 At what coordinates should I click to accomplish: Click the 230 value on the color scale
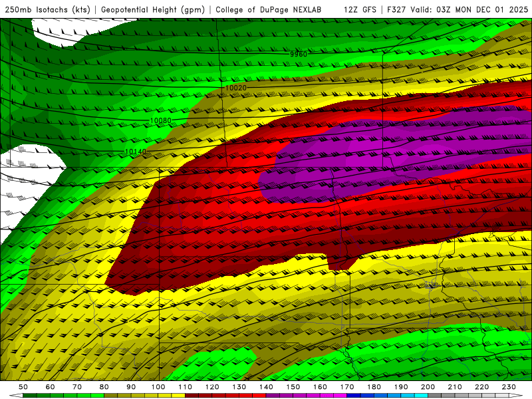[x=509, y=387]
